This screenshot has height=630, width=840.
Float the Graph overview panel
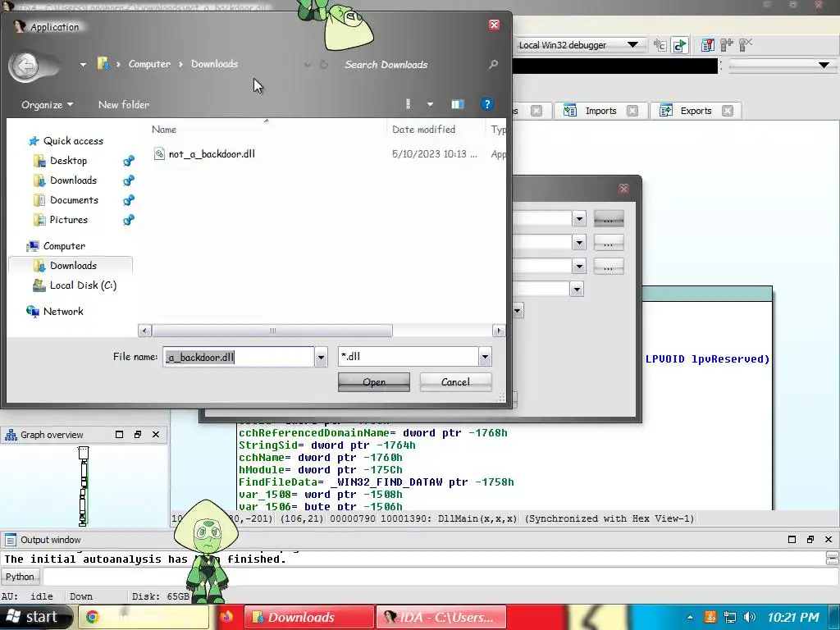click(x=138, y=435)
